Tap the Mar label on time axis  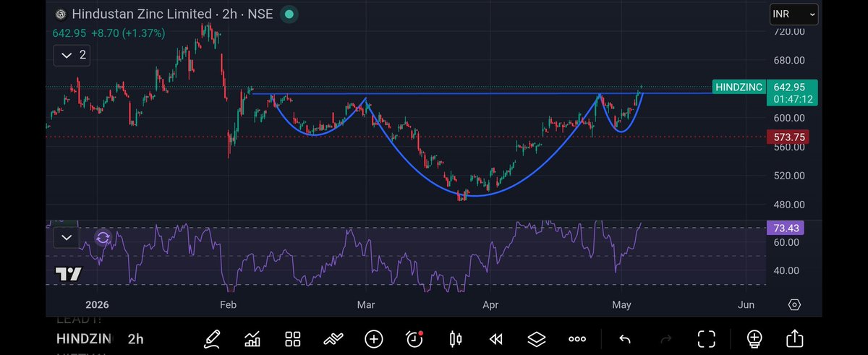[x=367, y=304]
